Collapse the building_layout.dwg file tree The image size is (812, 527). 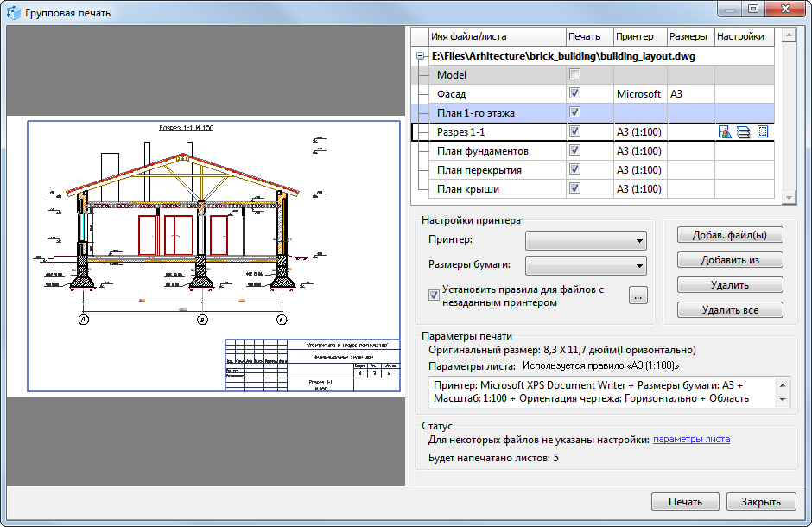tap(421, 56)
